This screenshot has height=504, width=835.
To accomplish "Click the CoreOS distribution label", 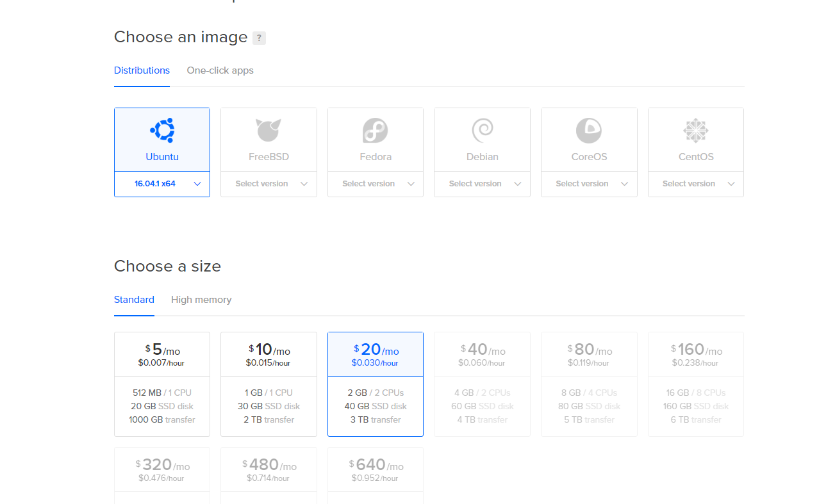I will coord(589,157).
